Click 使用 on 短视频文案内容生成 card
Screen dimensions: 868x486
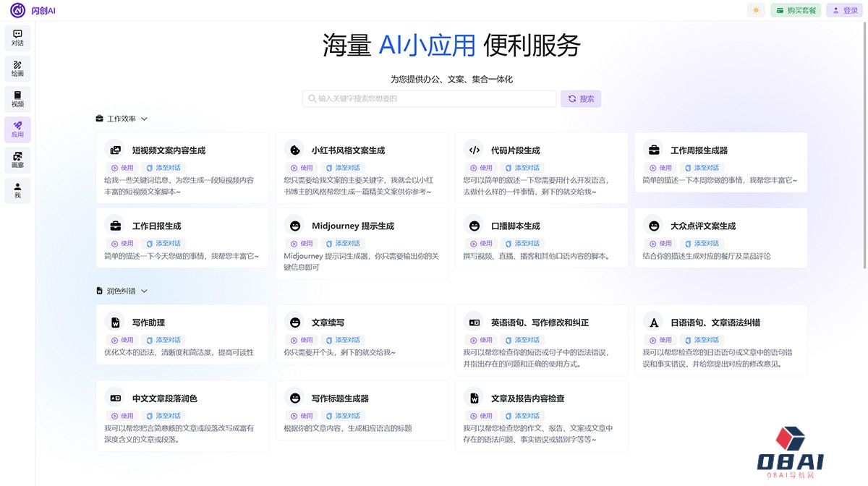pos(122,168)
